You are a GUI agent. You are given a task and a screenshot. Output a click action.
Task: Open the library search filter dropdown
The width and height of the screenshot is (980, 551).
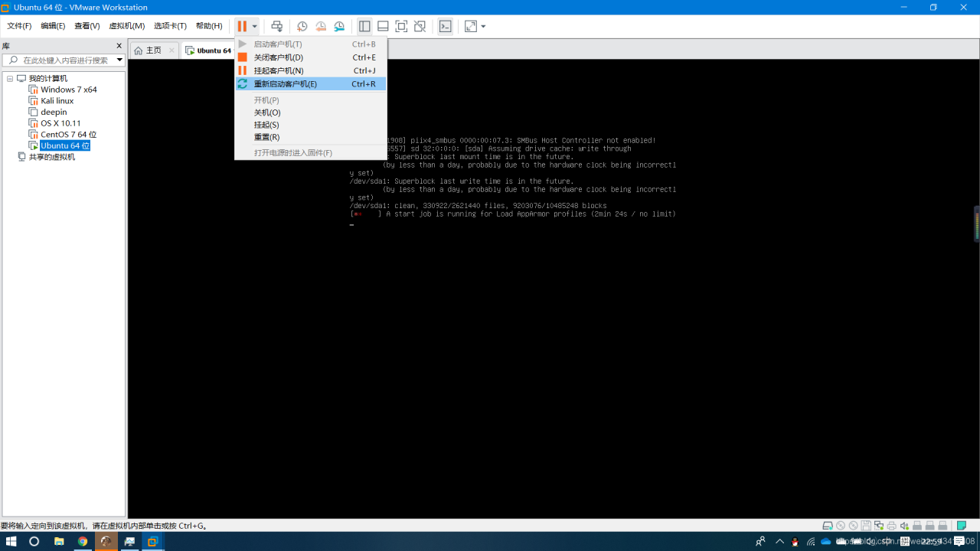[x=119, y=60]
